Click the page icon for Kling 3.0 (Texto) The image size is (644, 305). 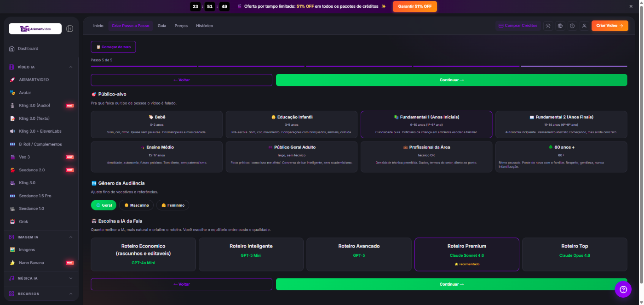[13, 119]
